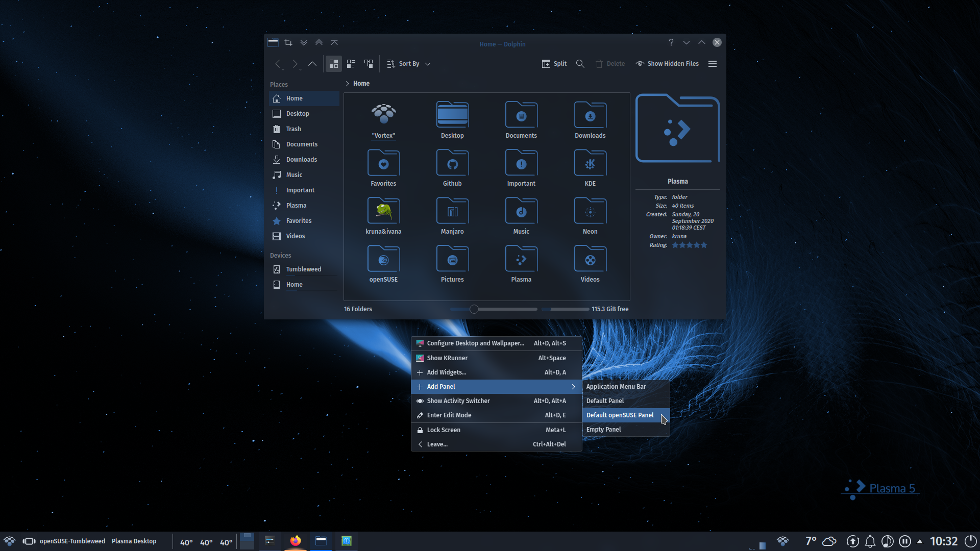The width and height of the screenshot is (980, 551).
Task: Set rating to five stars in info panel
Action: (704, 245)
